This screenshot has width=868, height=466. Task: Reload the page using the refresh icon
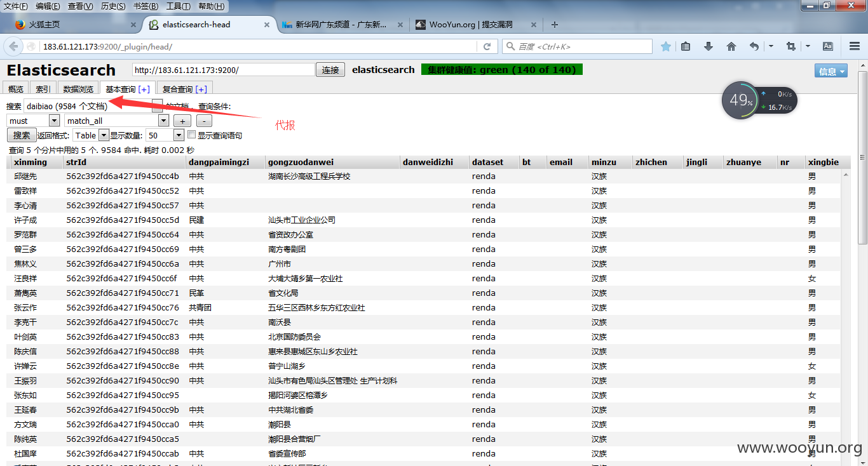tap(487, 46)
